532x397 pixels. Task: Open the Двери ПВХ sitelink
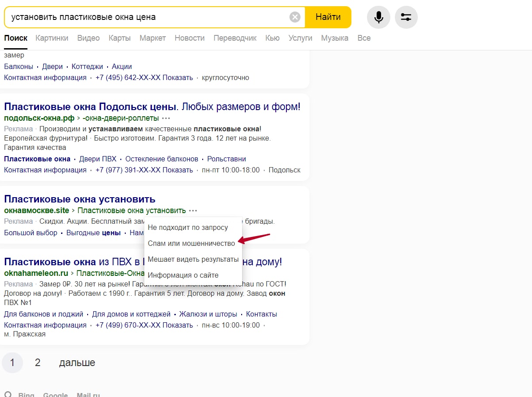pyautogui.click(x=98, y=159)
